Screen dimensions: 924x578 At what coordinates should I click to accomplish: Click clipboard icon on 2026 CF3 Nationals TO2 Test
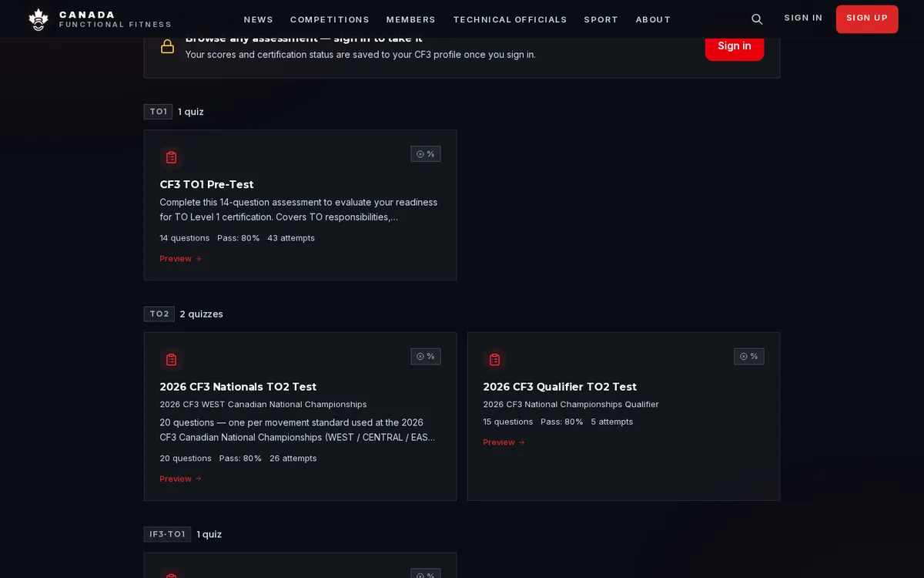click(171, 360)
